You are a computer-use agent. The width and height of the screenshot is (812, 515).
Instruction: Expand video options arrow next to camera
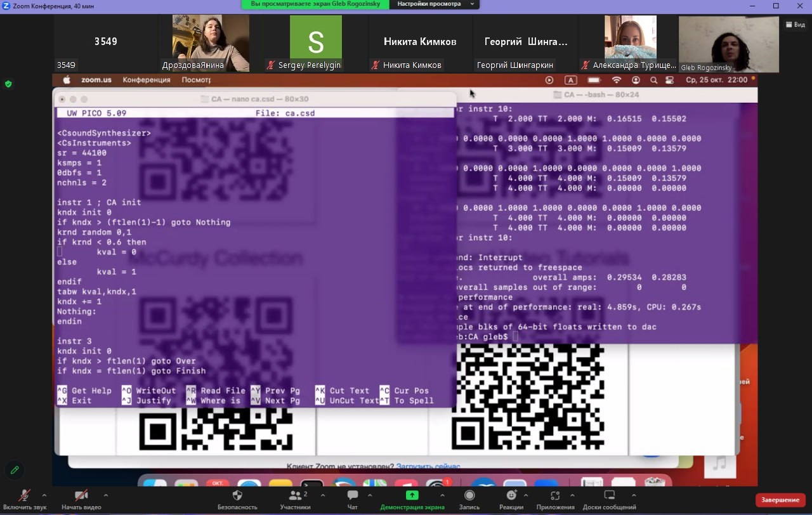pyautogui.click(x=105, y=495)
